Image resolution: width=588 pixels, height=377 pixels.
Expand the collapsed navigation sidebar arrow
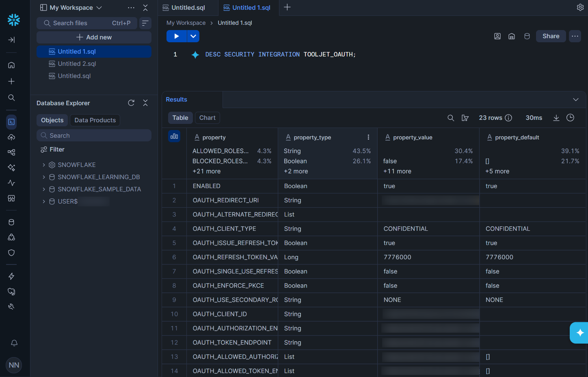click(x=11, y=40)
